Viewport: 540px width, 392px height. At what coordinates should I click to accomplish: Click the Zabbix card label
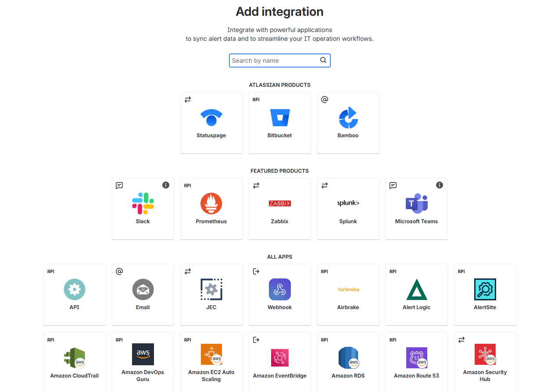click(280, 221)
